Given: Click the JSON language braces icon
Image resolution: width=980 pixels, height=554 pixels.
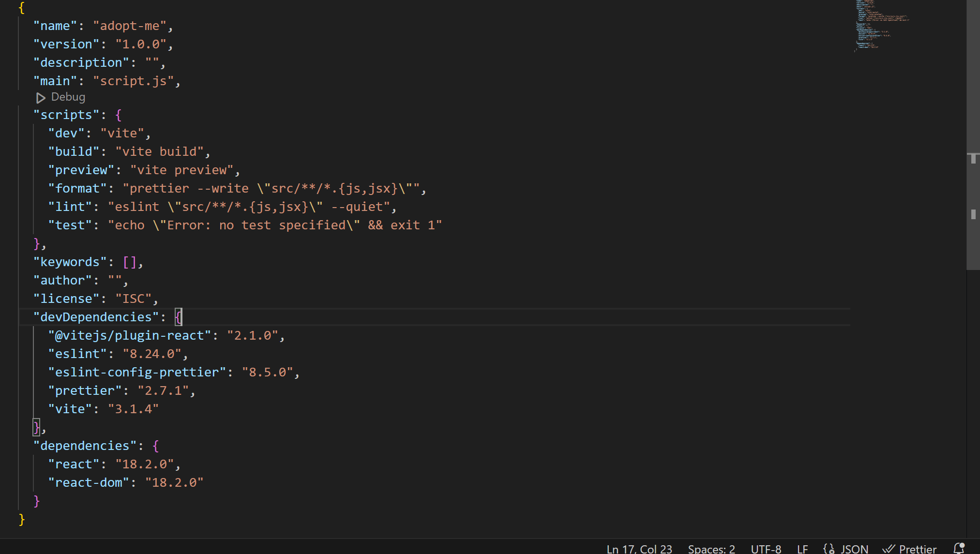Looking at the screenshot, I should (829, 549).
